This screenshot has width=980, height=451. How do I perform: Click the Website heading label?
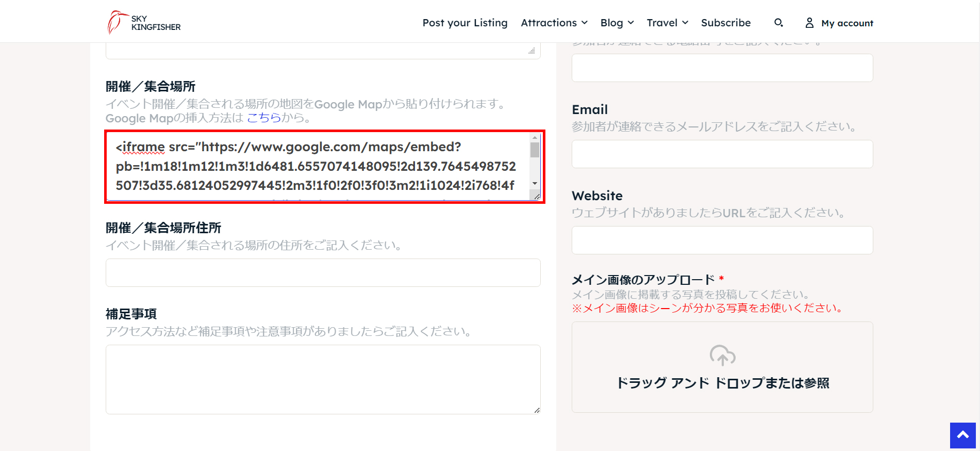pos(597,196)
